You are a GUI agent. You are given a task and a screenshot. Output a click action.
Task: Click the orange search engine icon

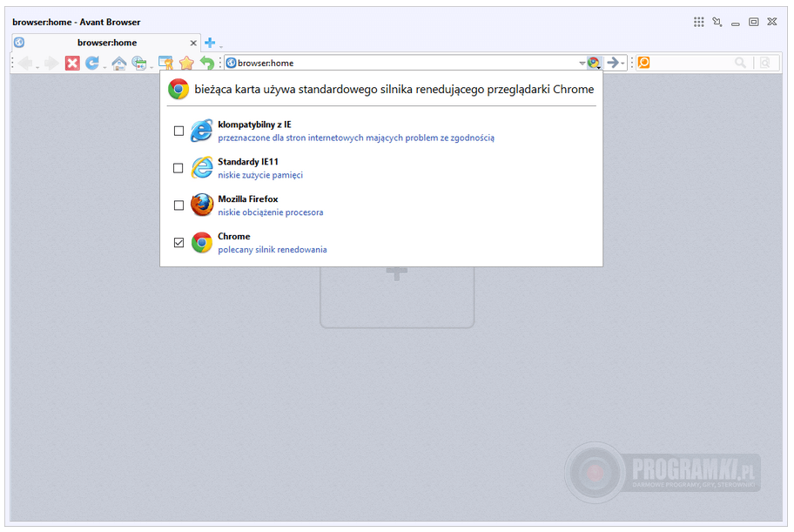(643, 63)
